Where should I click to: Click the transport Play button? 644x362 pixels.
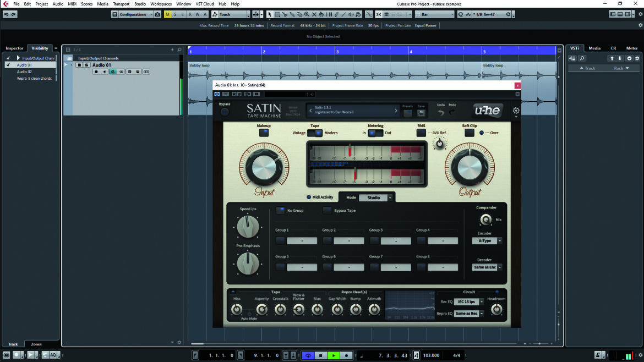click(x=334, y=355)
